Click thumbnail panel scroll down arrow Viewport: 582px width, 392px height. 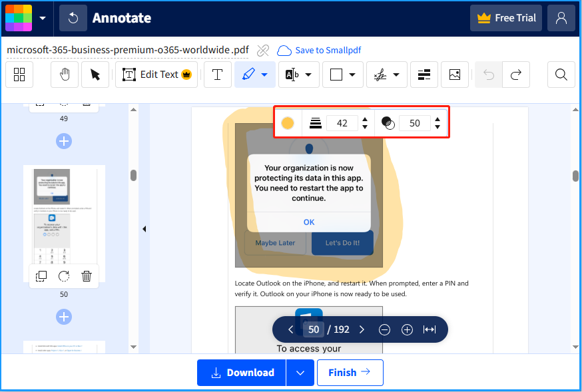134,347
